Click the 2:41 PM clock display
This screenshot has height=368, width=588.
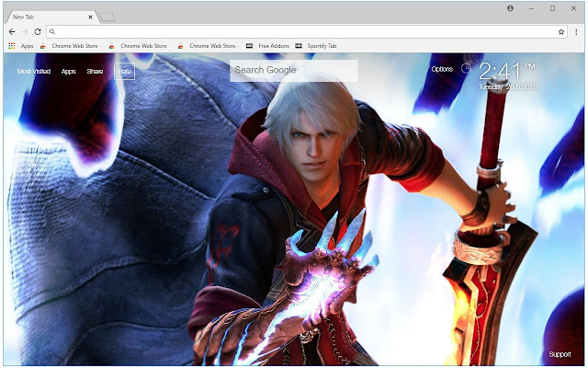507,72
